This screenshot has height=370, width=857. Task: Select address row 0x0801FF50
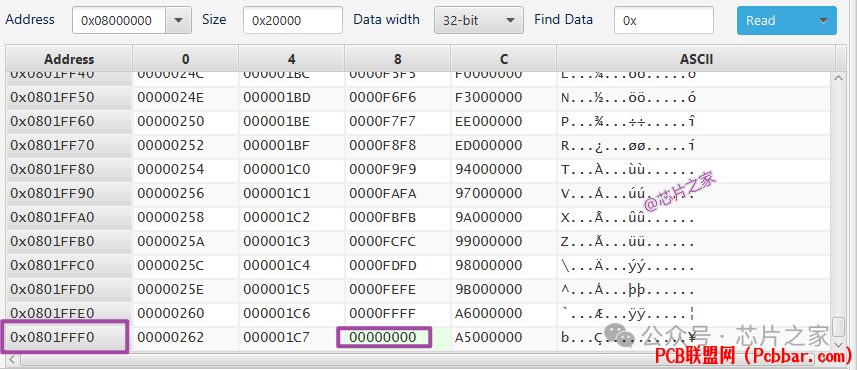pos(69,97)
